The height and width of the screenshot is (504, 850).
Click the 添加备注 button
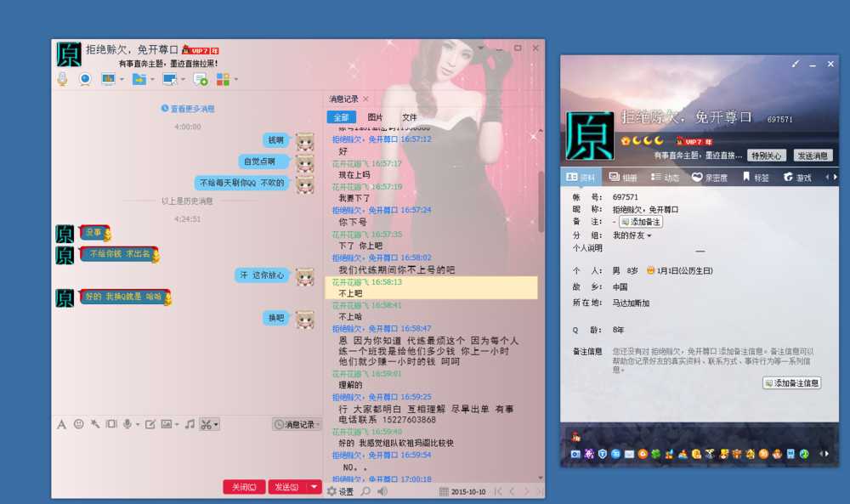click(x=641, y=222)
